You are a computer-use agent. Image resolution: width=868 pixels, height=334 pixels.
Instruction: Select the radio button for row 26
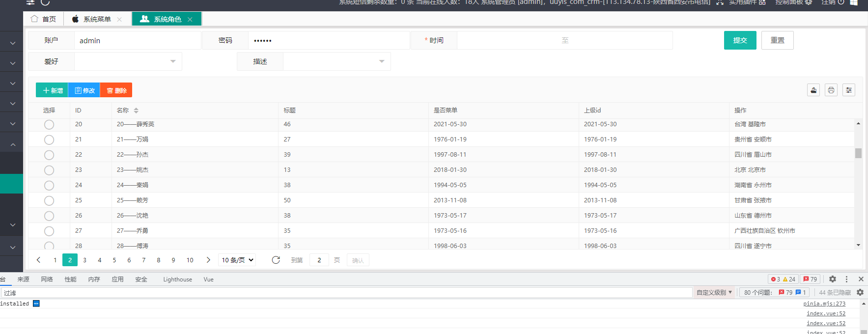[49, 216]
